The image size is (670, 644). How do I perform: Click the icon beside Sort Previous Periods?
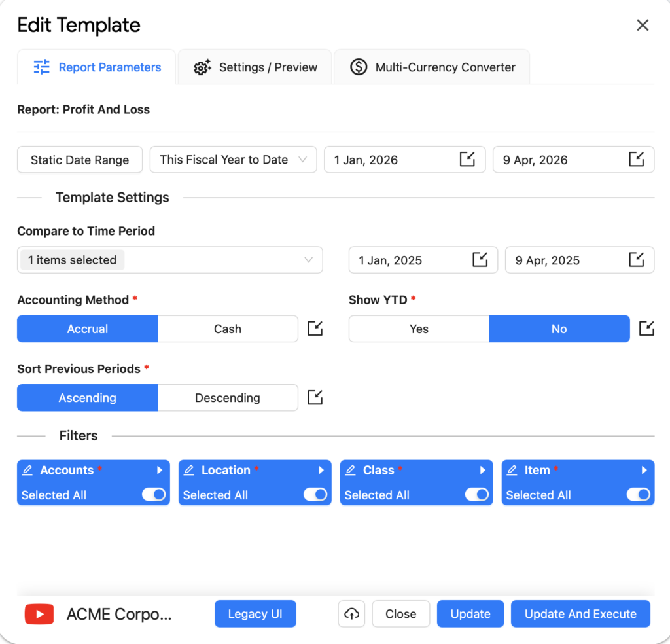pyautogui.click(x=315, y=397)
